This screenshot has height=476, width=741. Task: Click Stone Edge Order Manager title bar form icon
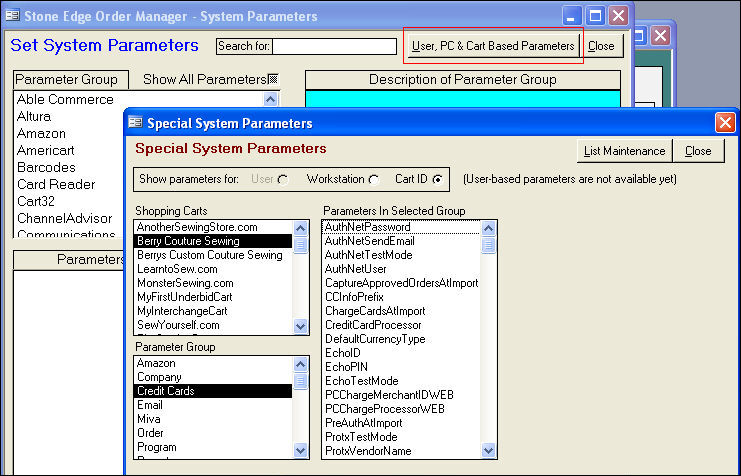click(x=12, y=16)
